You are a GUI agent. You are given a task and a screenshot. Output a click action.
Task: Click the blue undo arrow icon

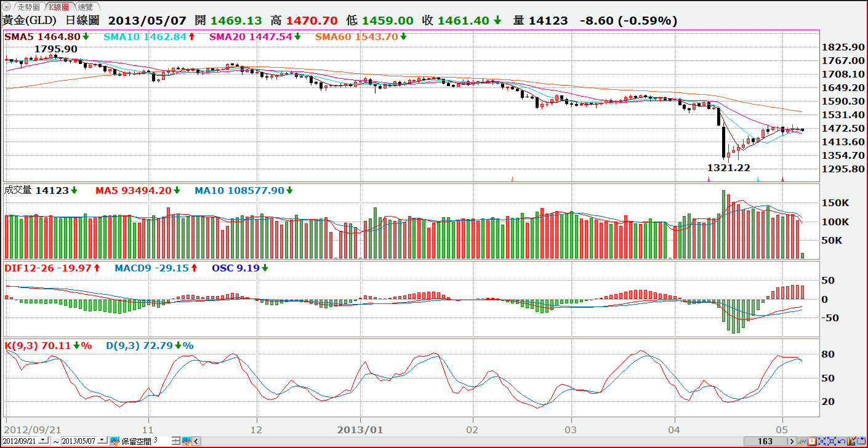[x=842, y=441]
